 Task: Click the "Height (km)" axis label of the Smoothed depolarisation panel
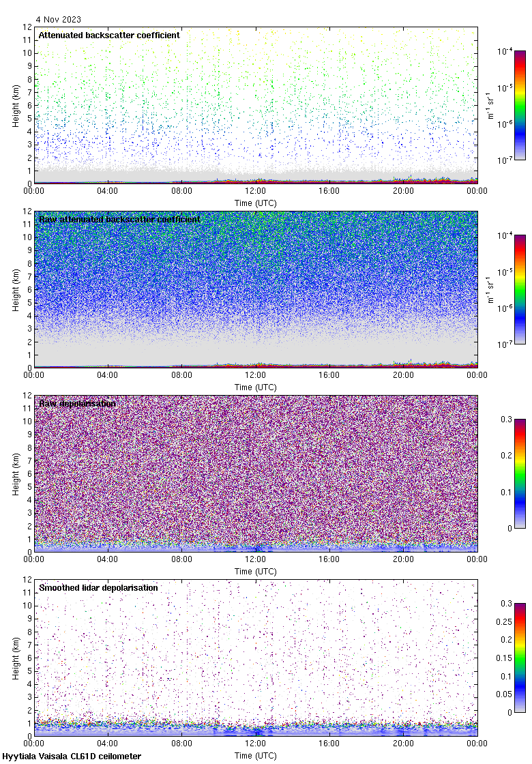click(16, 658)
